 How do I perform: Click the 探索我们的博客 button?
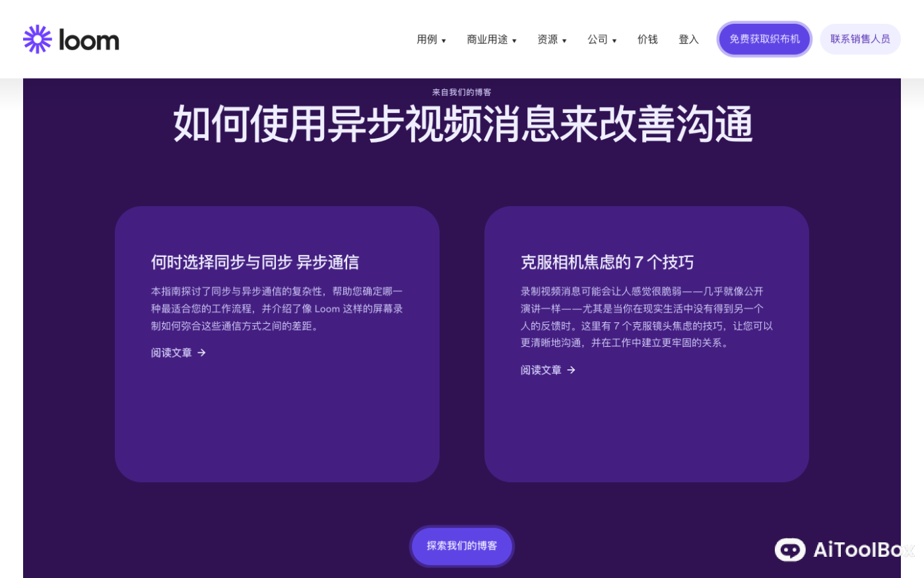pyautogui.click(x=461, y=546)
